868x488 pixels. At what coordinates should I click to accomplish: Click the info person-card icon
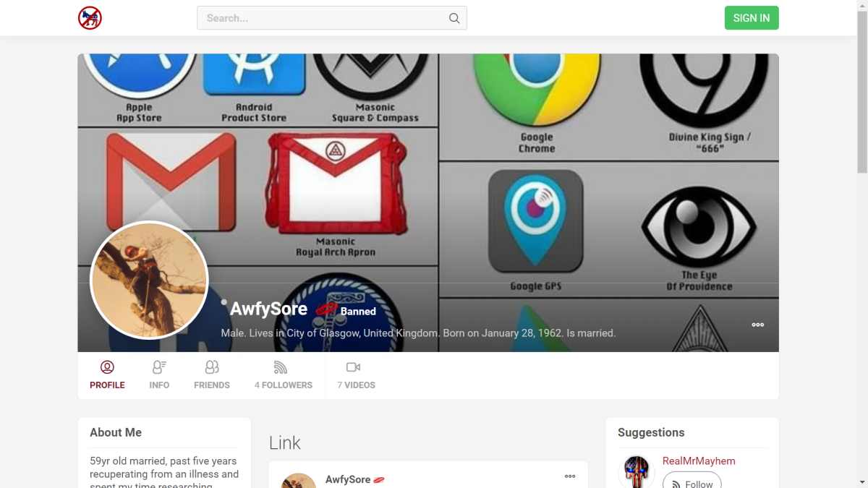pos(159,367)
